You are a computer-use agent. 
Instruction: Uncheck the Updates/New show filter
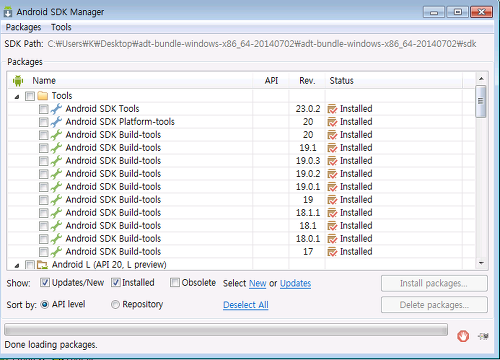tap(45, 283)
